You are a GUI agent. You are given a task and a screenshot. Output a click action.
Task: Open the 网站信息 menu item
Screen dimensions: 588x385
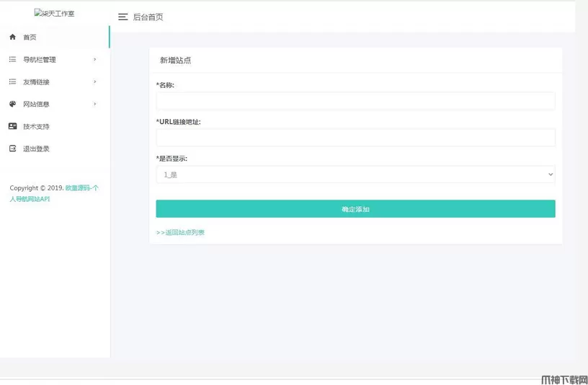55,104
